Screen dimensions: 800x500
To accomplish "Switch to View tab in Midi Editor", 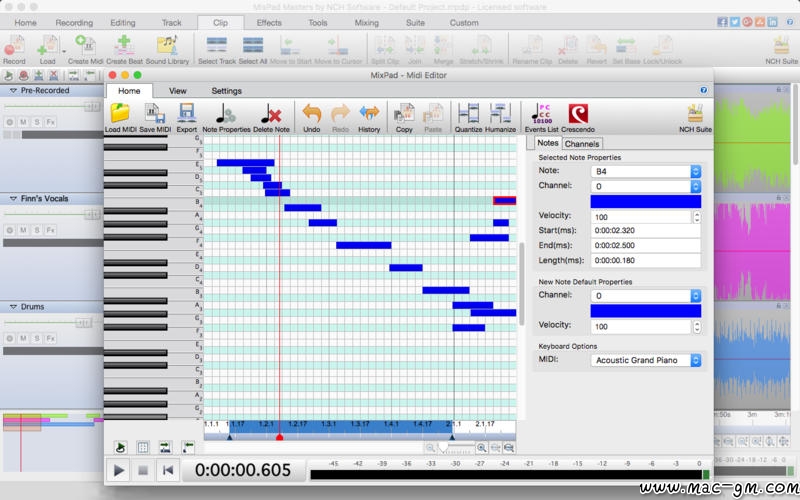I will (x=178, y=91).
